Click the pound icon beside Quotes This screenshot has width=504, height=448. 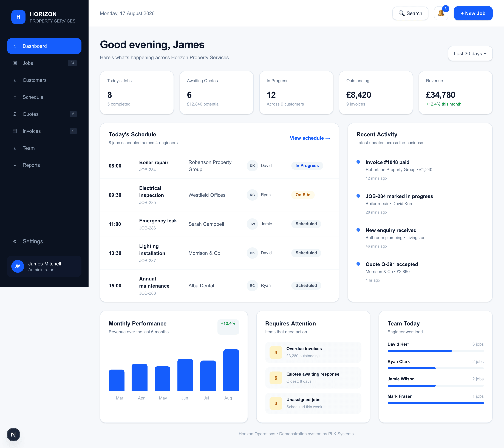click(x=15, y=114)
